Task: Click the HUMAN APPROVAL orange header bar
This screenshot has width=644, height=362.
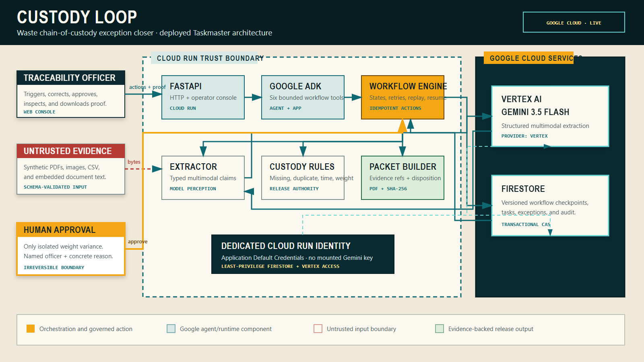Action: (71, 230)
